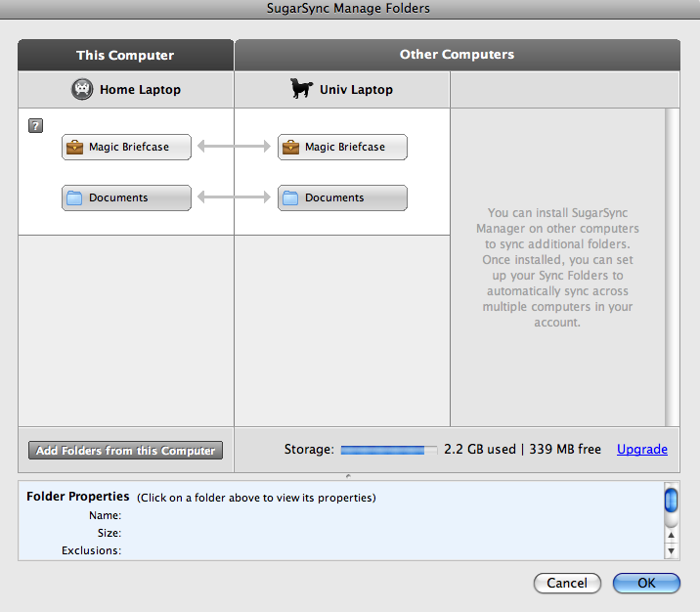Click the Storage: label

click(309, 449)
